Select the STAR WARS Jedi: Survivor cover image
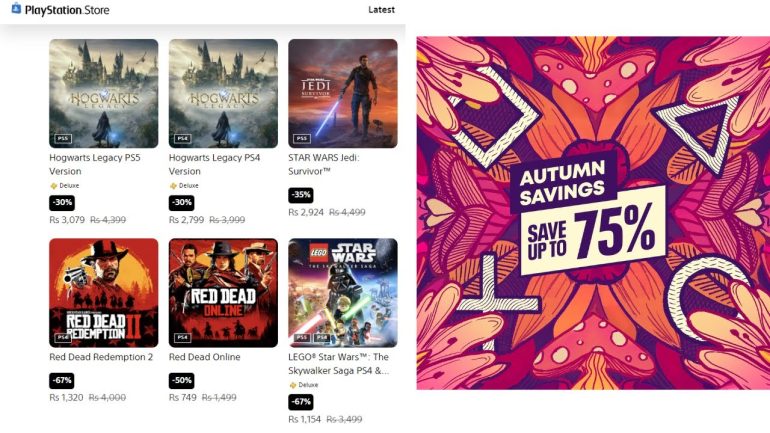This screenshot has width=770, height=433. 343,93
